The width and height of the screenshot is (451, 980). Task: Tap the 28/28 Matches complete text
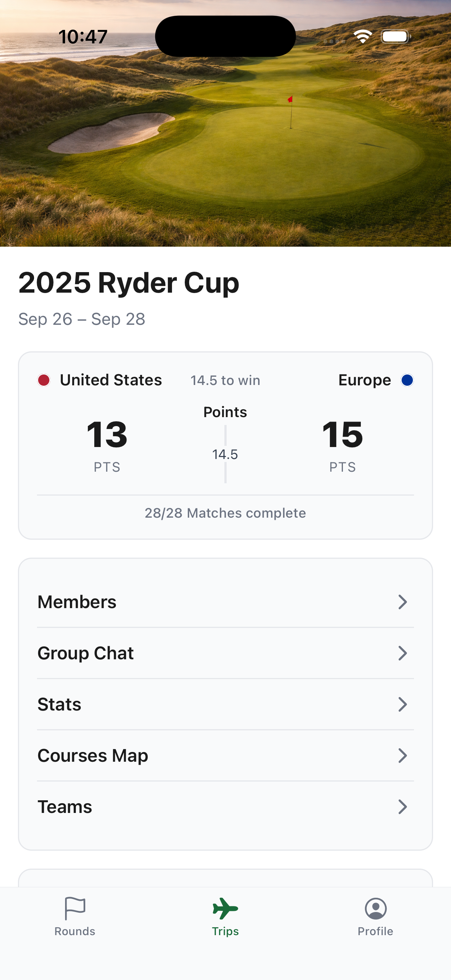coord(225,513)
